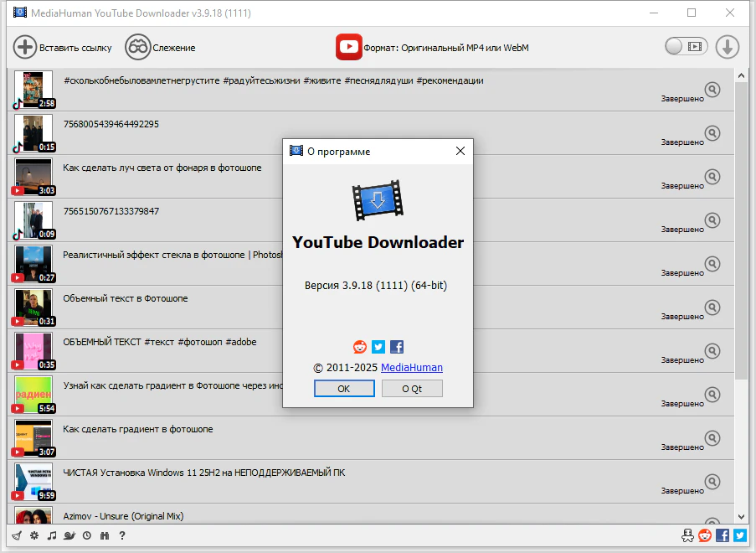Click the О Qt button
Viewport: 756px width, 553px height.
click(412, 389)
